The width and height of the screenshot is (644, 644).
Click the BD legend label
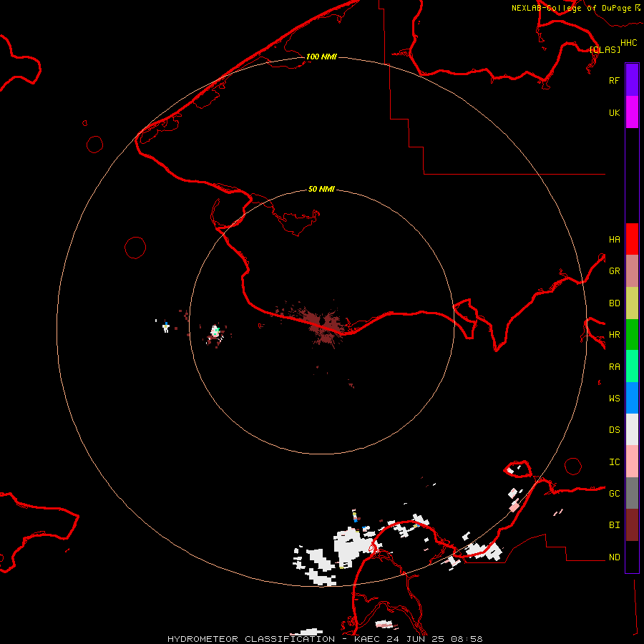614,303
